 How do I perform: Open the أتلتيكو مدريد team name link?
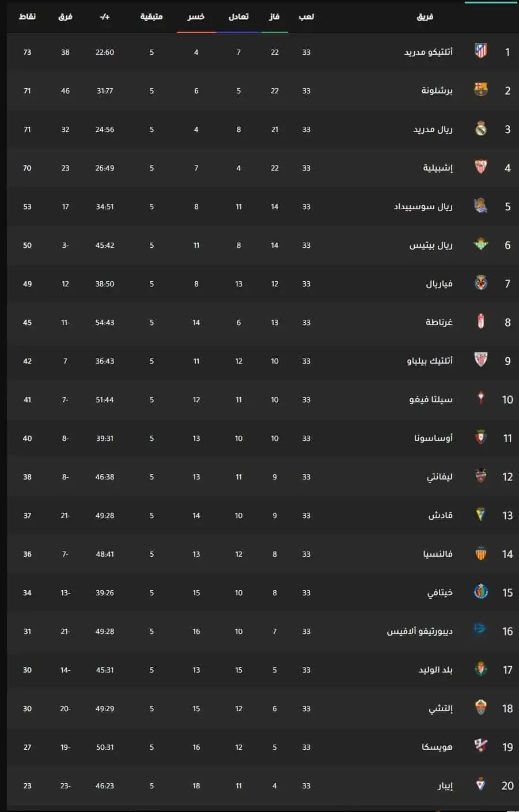[429, 52]
